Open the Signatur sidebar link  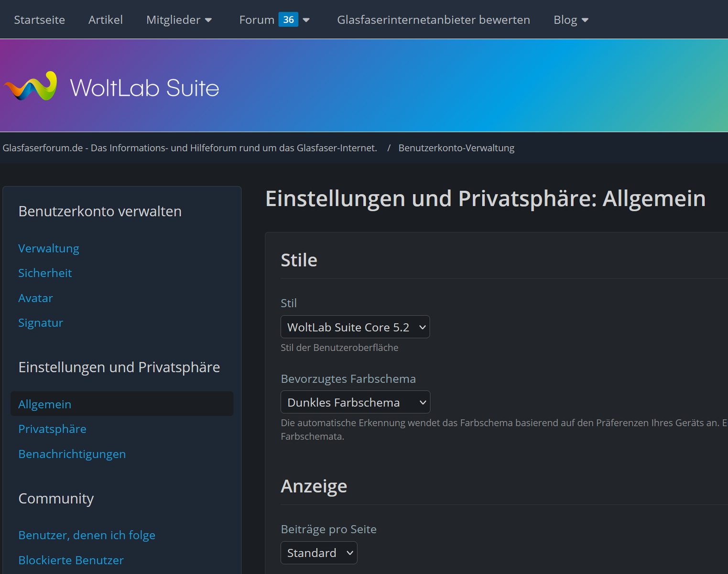41,322
